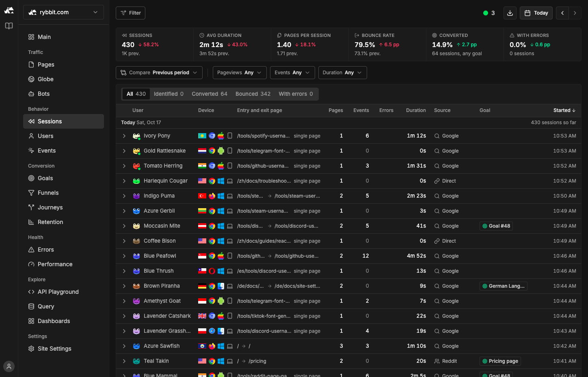Open Compare Previous period dropdown

pos(159,73)
